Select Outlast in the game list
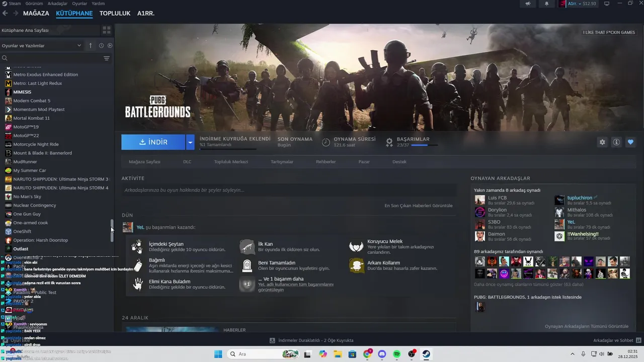644x362 pixels. coord(21,249)
